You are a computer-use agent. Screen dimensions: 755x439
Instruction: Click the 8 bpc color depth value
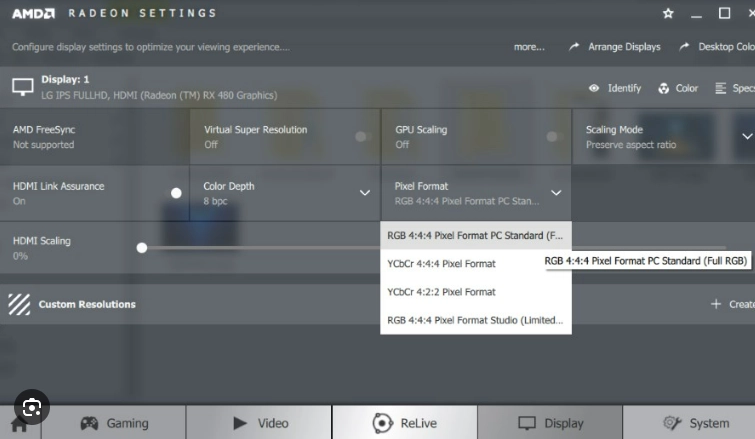tap(215, 201)
